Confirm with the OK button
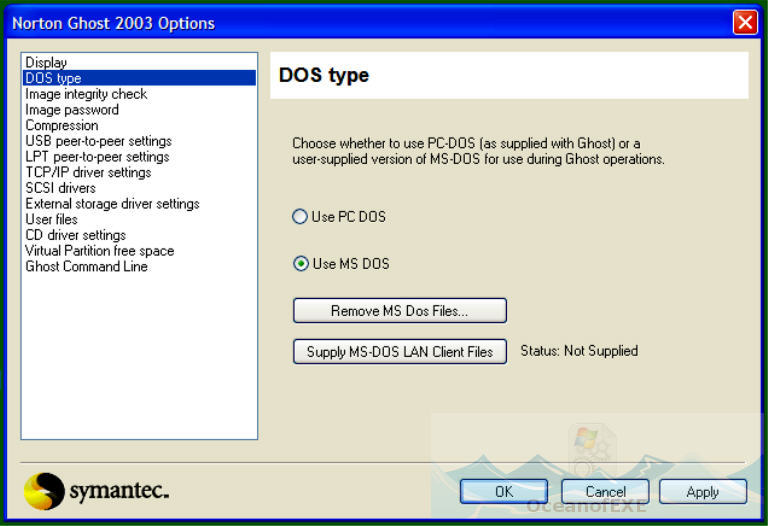 tap(504, 491)
